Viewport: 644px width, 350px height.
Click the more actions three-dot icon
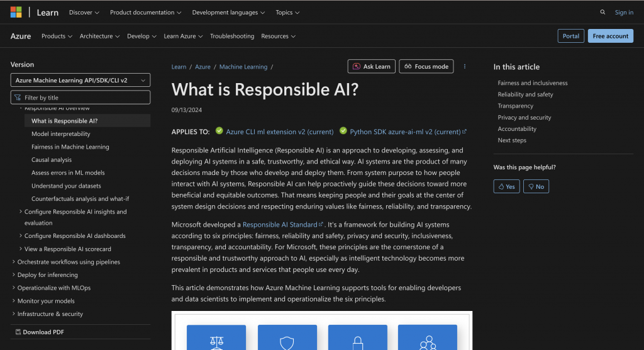point(465,66)
